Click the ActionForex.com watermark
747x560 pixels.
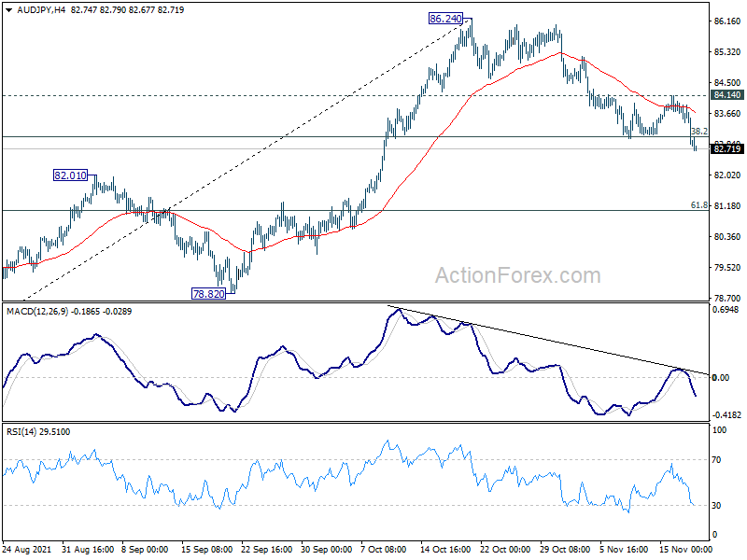coord(518,275)
